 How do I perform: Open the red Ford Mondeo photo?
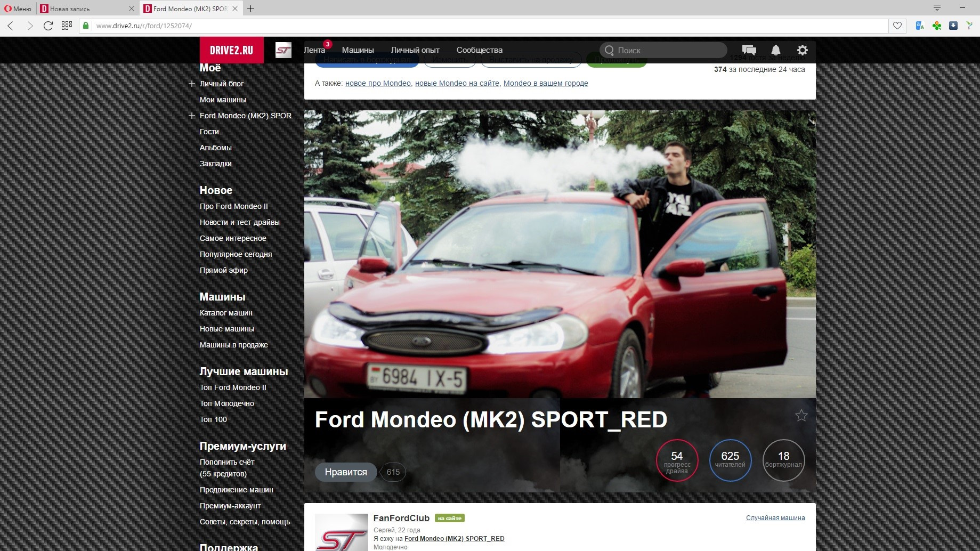pos(560,254)
